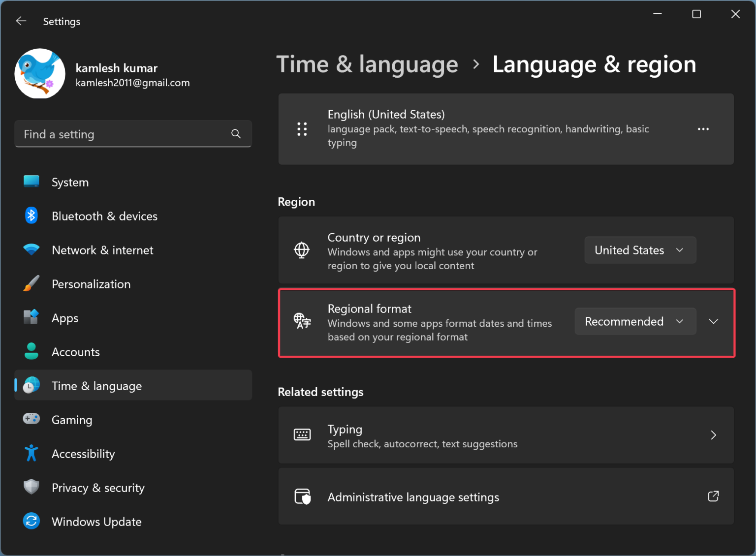This screenshot has width=756, height=556.
Task: Click the Apps icon in sidebar
Action: point(31,317)
